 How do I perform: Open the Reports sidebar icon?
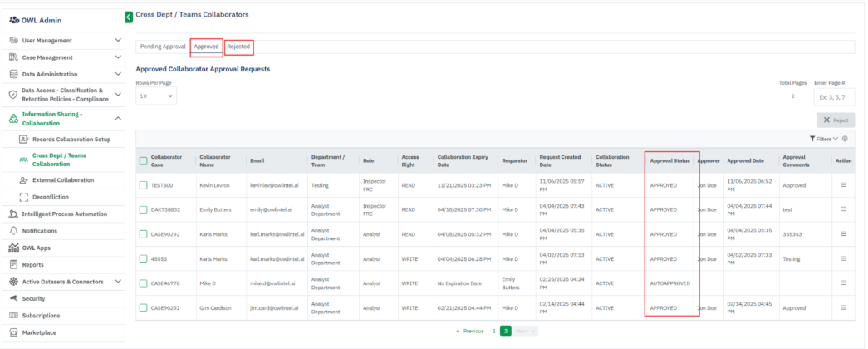click(14, 264)
